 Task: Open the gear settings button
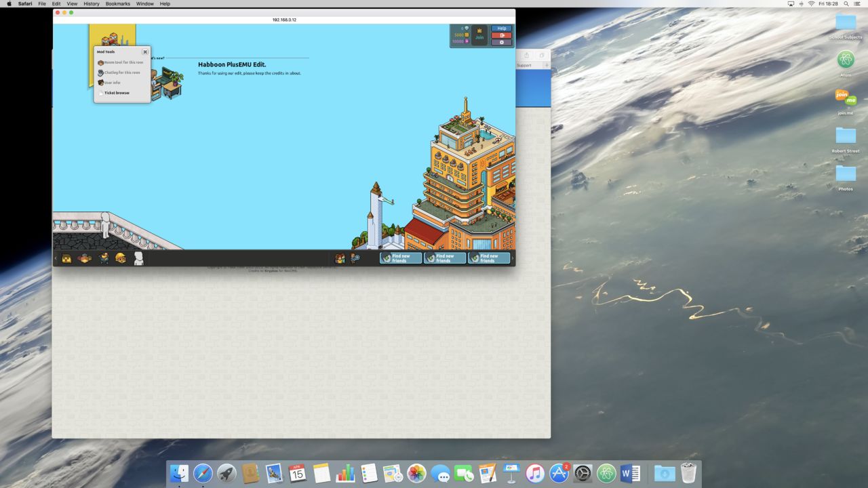pyautogui.click(x=502, y=42)
